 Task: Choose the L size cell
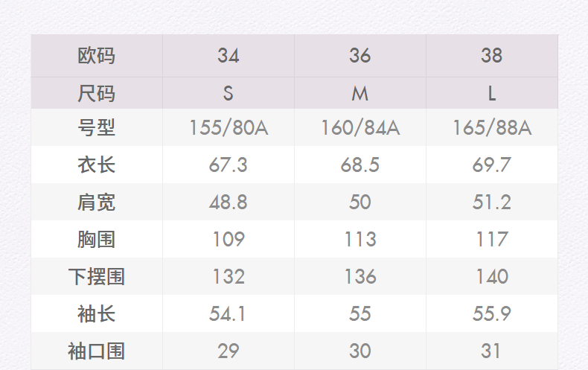(x=492, y=94)
